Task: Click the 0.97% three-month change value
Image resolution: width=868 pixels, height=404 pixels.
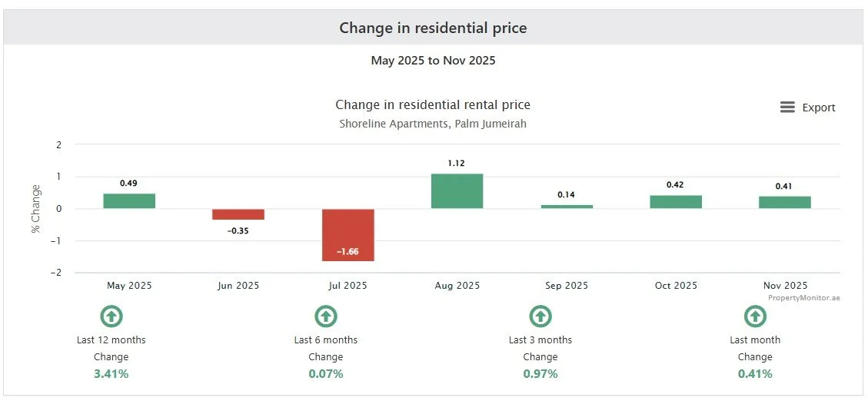Action: click(x=540, y=373)
